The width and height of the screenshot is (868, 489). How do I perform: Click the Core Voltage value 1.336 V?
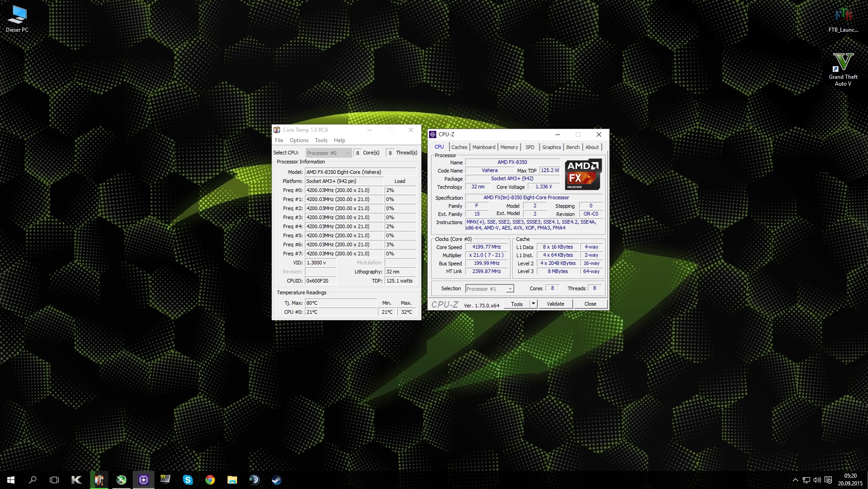(544, 187)
